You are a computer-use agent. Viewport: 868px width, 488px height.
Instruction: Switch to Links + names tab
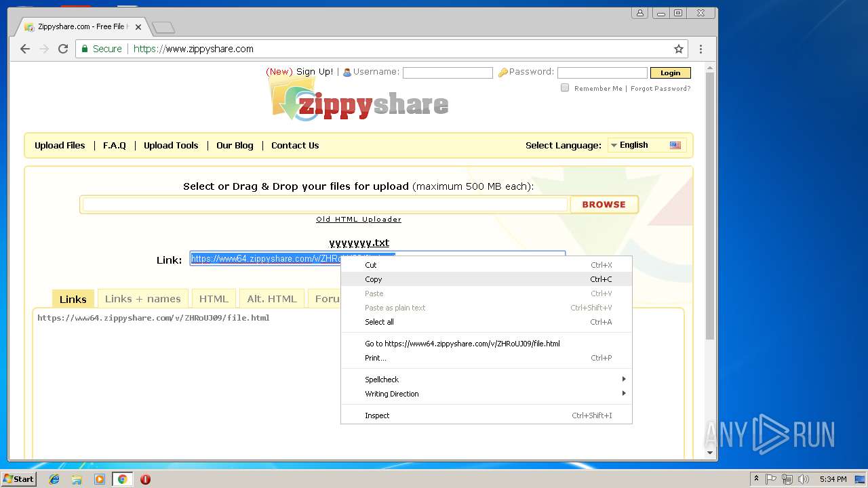pos(142,299)
